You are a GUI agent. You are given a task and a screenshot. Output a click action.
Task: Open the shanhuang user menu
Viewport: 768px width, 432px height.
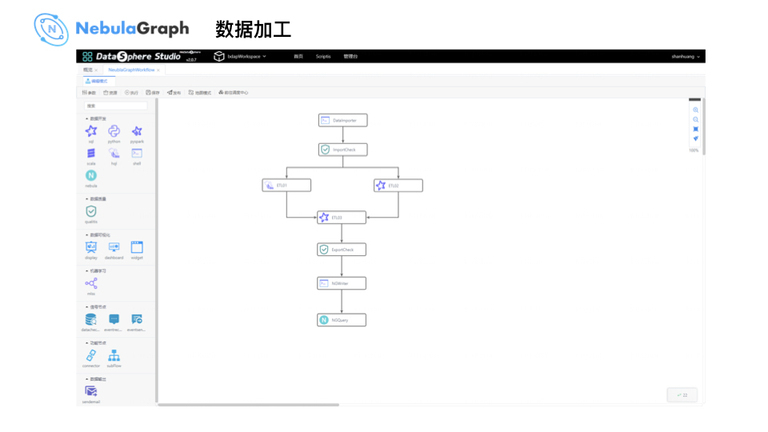[685, 57]
